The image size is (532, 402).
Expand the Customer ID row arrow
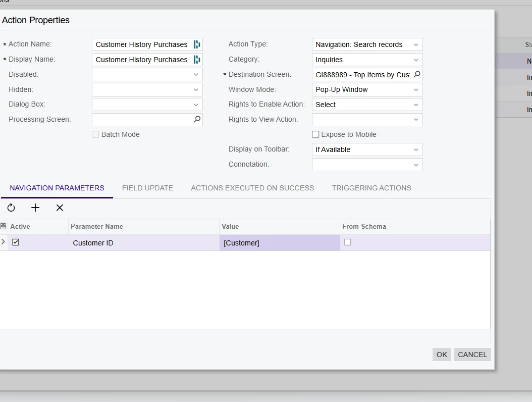coord(4,242)
